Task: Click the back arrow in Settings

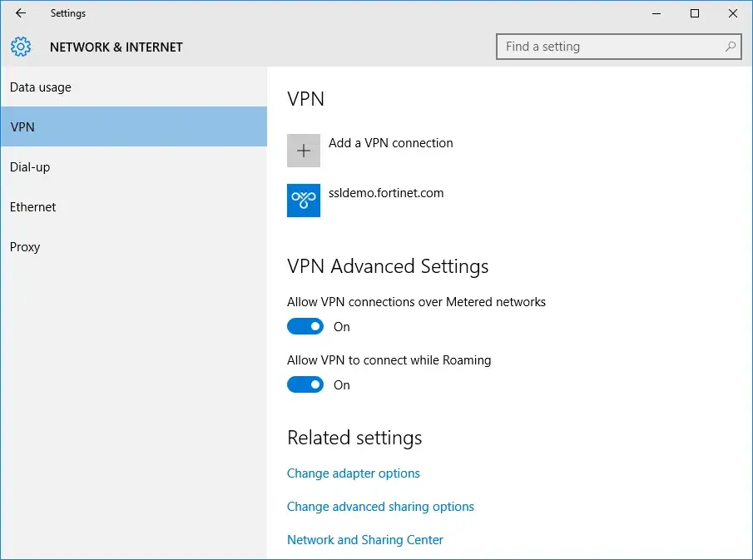Action: [x=20, y=13]
